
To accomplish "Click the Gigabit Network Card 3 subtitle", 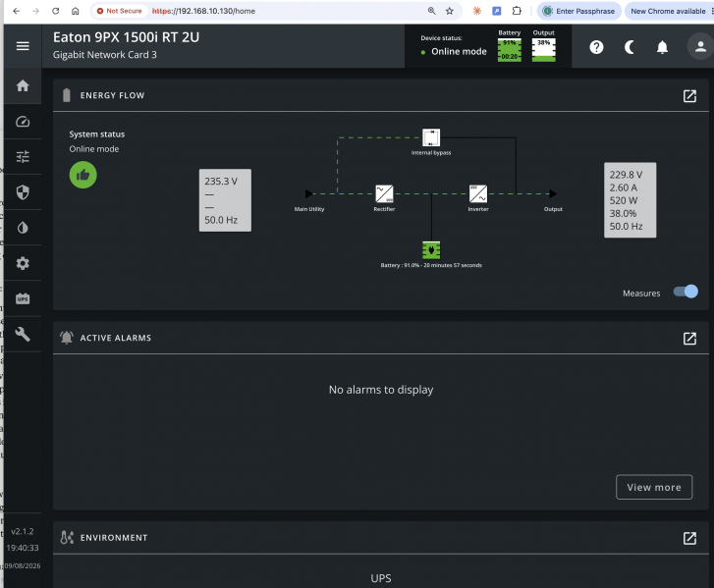I will (105, 55).
